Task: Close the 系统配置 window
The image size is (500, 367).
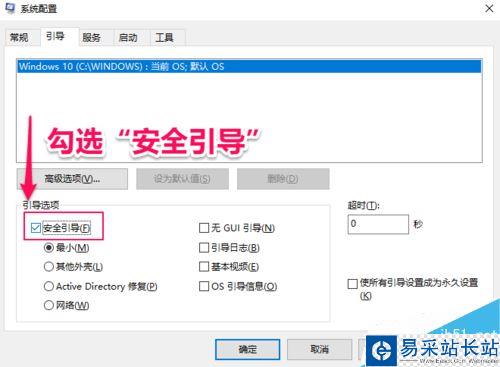Action: tap(489, 9)
